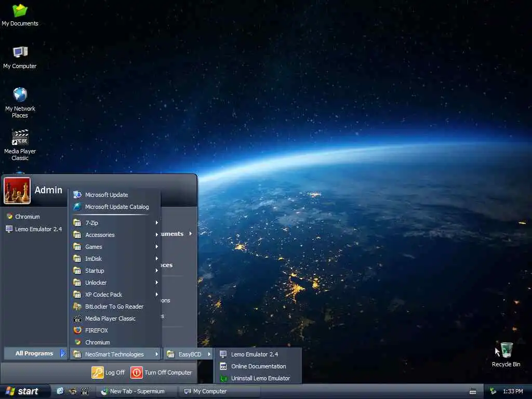Open Microsoft Update
The height and width of the screenshot is (399, 532).
(x=115, y=195)
